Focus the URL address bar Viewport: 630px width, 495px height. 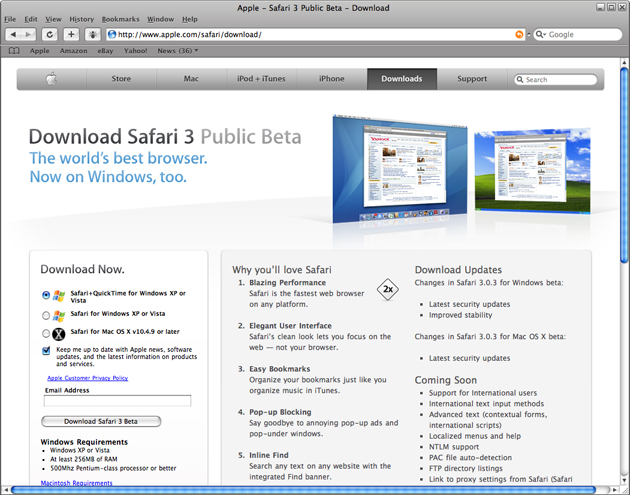316,35
